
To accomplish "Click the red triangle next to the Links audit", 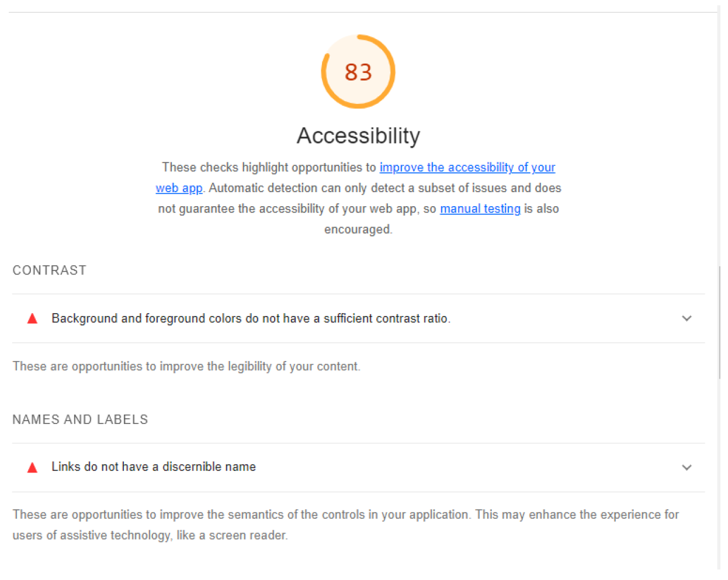I will pos(33,467).
